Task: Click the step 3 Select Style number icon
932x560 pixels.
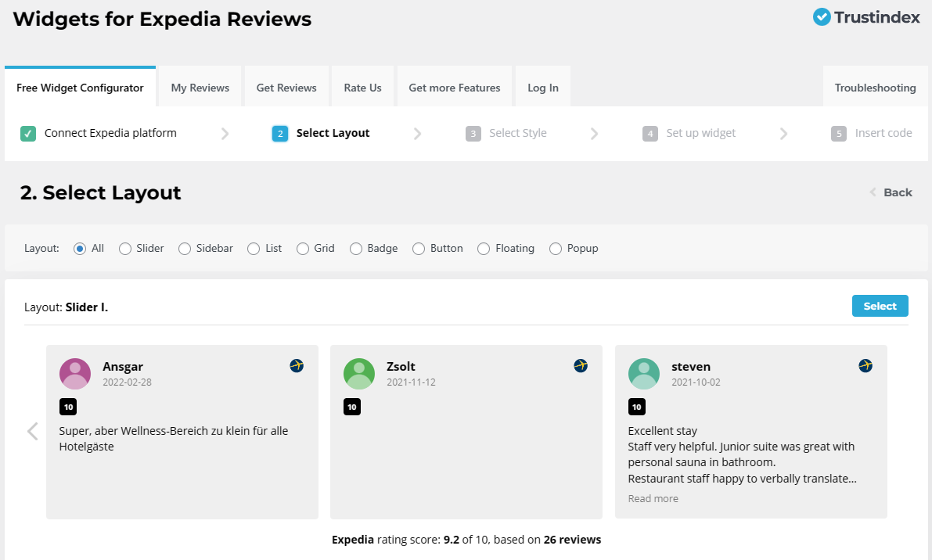Action: 473,134
